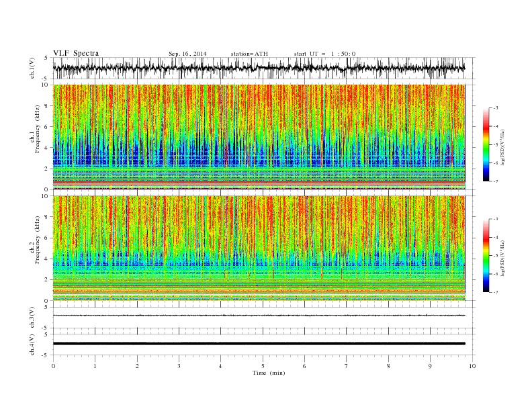Click time axis tick label "10"
532x411 pixels.
(472, 366)
